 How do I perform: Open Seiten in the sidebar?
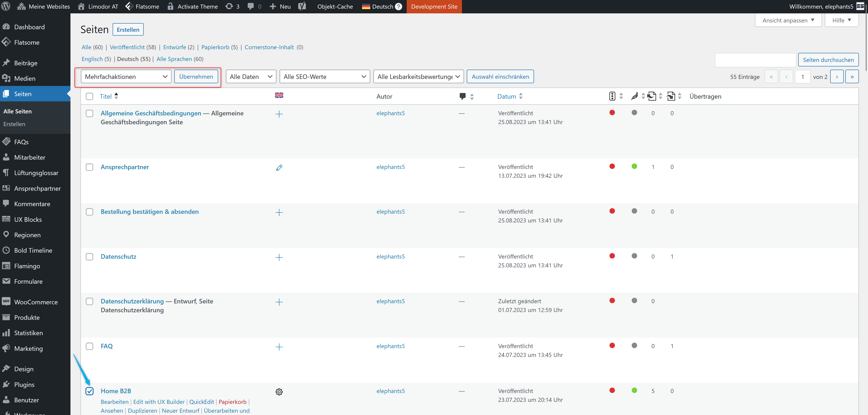[x=35, y=94]
